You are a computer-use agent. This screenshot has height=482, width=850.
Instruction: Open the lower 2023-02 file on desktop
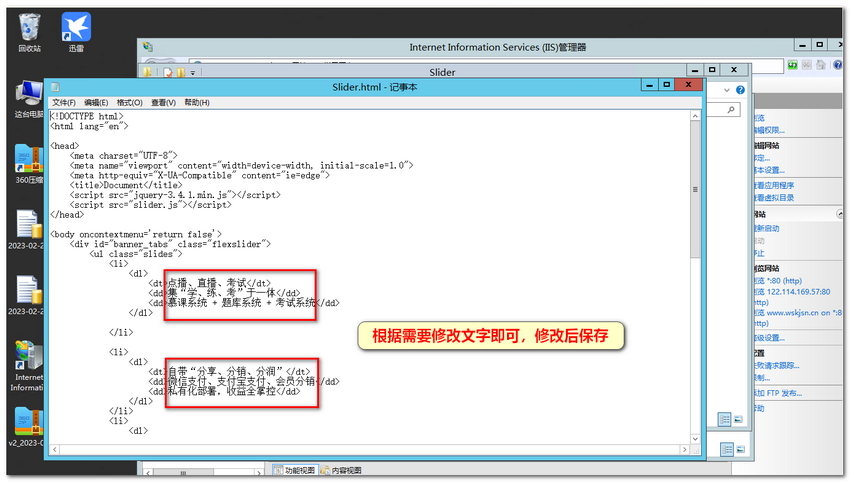(x=28, y=296)
